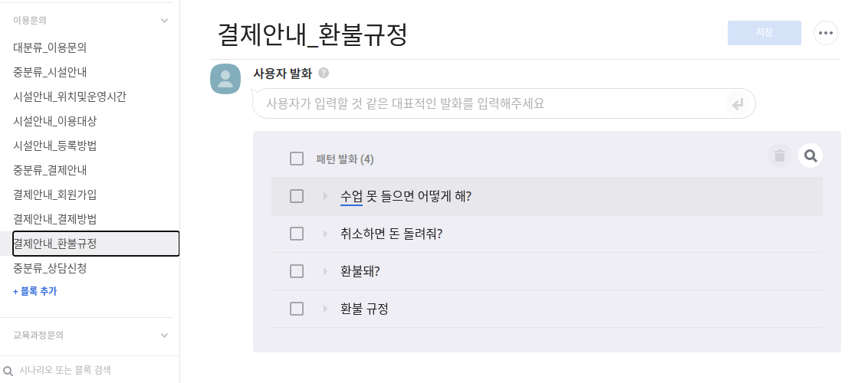Click the user avatar icon
The image size is (868, 383).
[x=225, y=79]
